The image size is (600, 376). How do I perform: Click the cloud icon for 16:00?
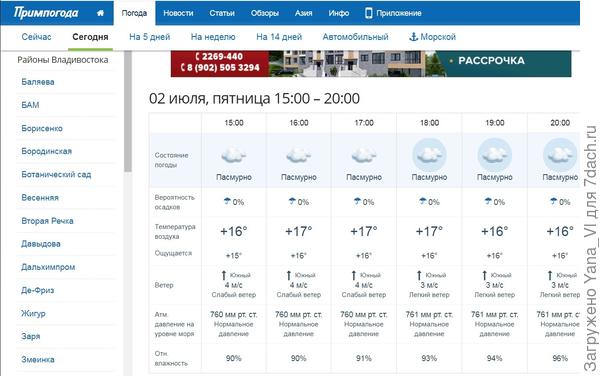click(x=298, y=155)
